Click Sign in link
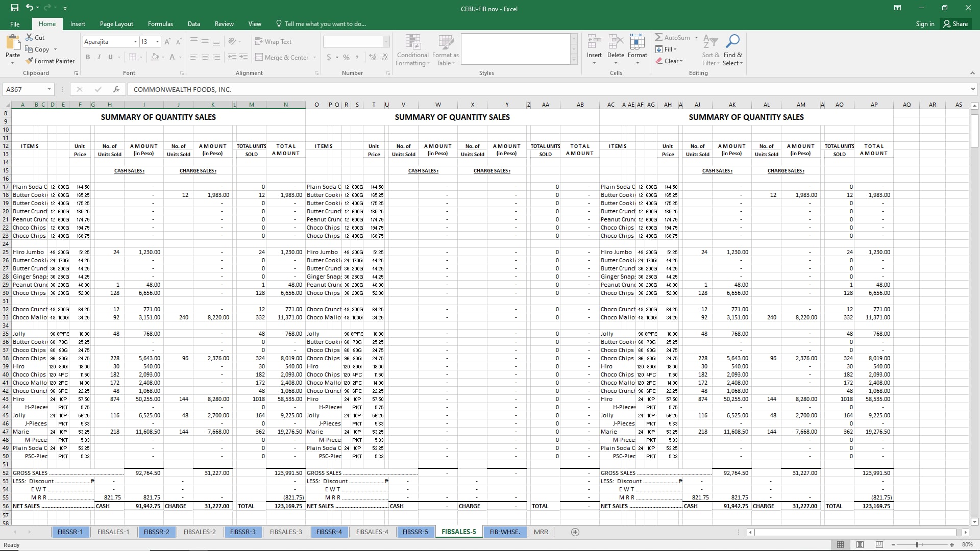Viewport: 980px width, 551px height. [x=925, y=24]
